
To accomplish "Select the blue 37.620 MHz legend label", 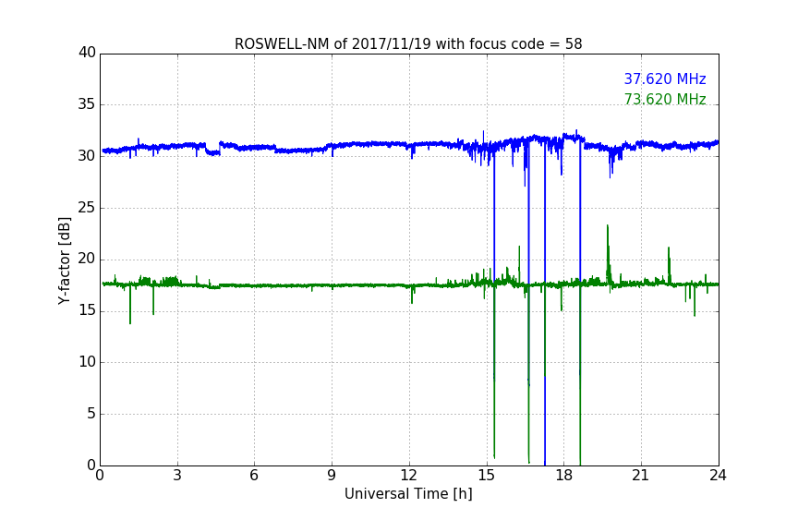I will (665, 79).
